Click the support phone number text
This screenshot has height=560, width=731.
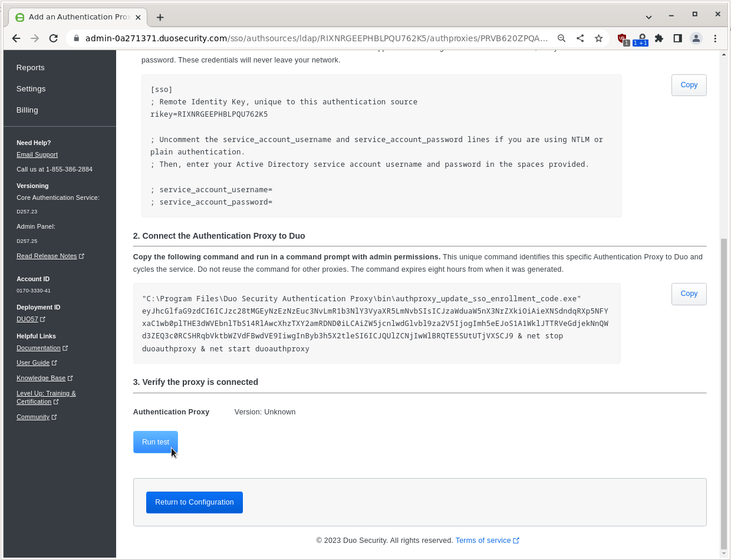[x=69, y=169]
